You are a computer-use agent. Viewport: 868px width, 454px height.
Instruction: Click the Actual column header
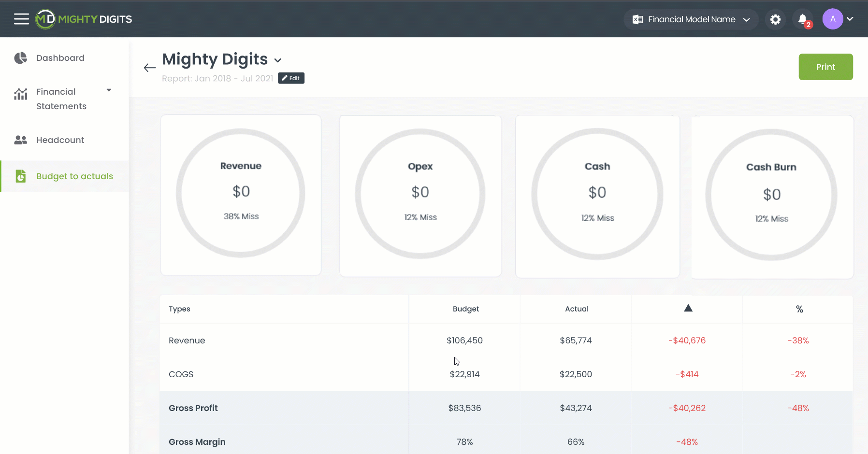pyautogui.click(x=577, y=309)
